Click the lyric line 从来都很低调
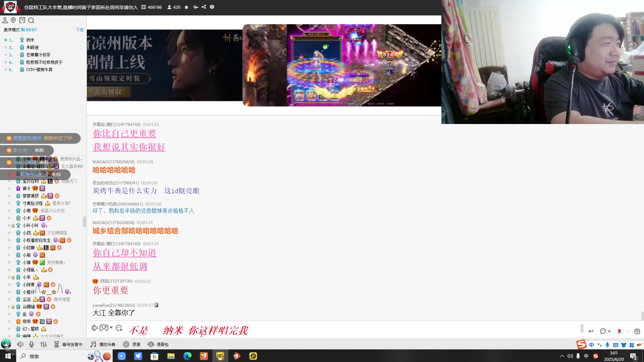This screenshot has height=362, width=644. coord(120,266)
